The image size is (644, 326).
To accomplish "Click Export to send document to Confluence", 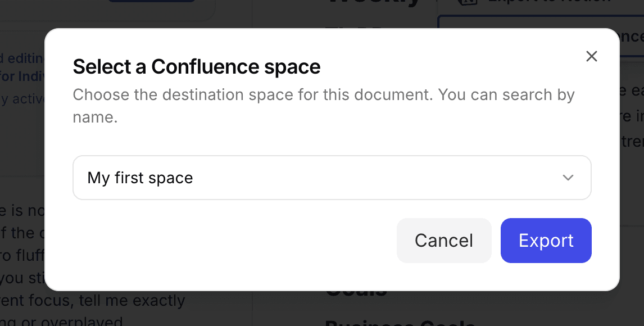I will pos(546,241).
